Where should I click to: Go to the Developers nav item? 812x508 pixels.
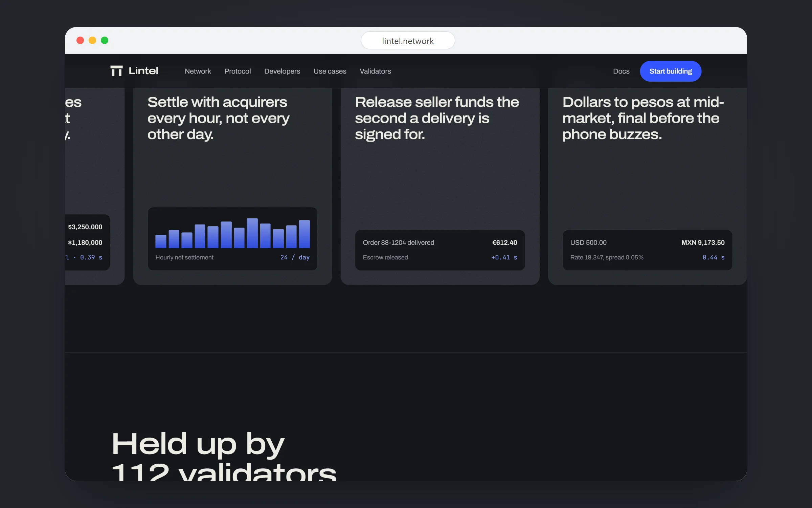pos(282,71)
